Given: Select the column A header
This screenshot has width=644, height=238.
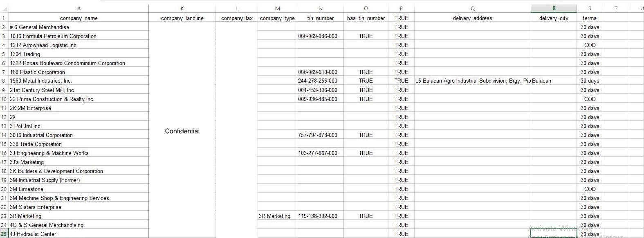Looking at the screenshot, I should tap(79, 9).
